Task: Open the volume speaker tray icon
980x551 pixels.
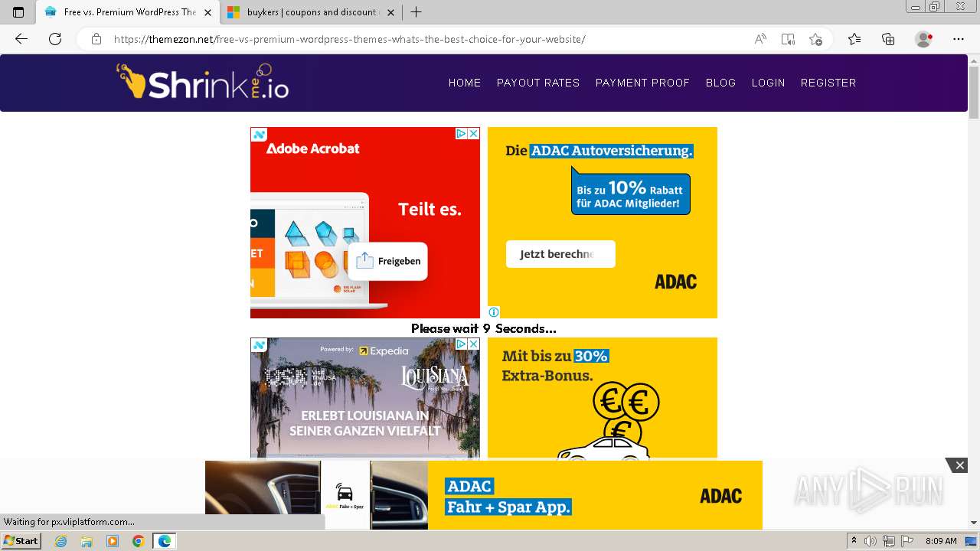Action: tap(871, 541)
